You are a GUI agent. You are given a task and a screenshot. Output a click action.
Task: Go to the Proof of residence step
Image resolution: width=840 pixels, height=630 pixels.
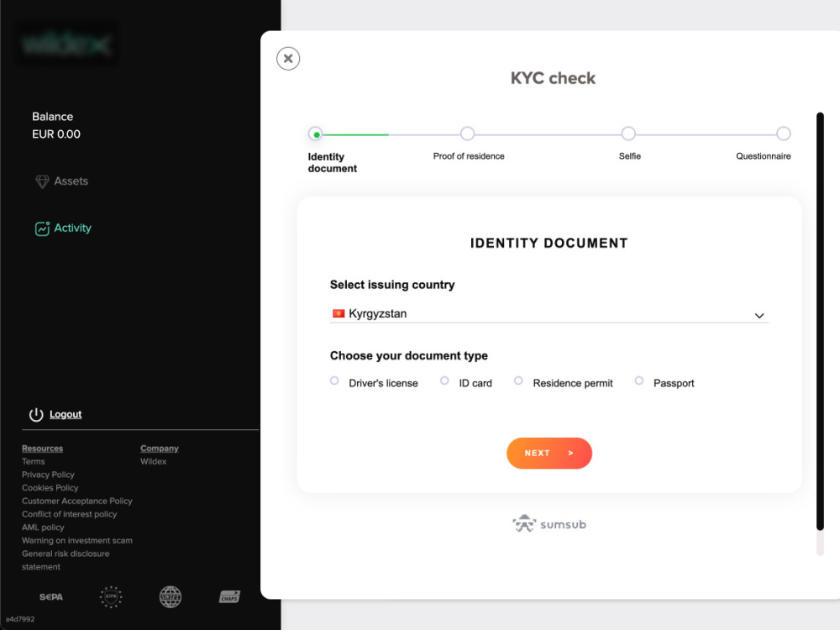(x=467, y=134)
